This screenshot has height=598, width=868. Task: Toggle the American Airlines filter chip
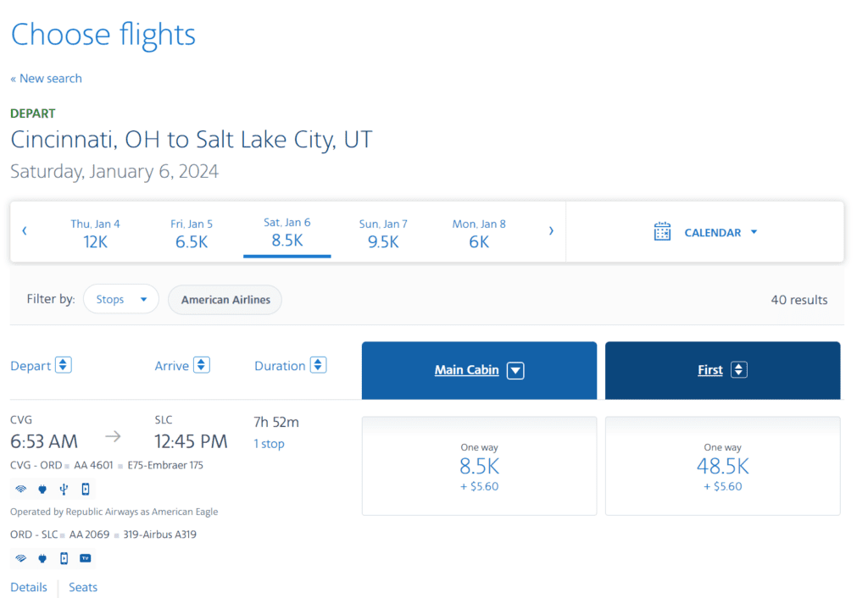[225, 300]
